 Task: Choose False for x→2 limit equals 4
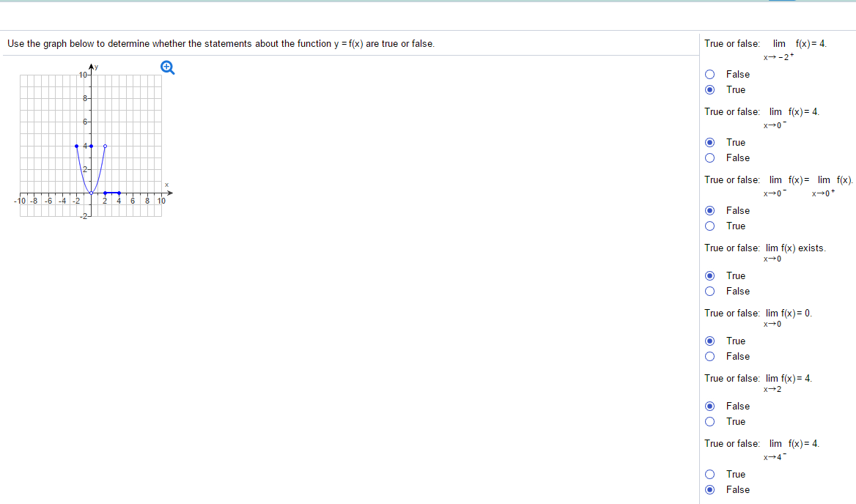click(x=709, y=406)
